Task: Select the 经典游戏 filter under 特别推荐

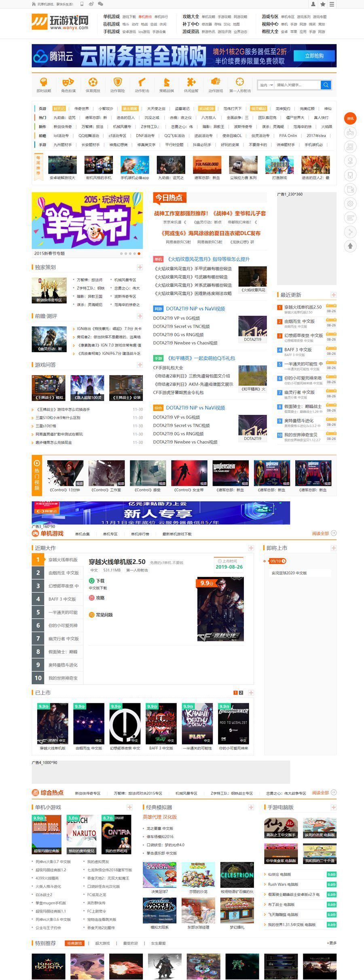Action: 74,943
